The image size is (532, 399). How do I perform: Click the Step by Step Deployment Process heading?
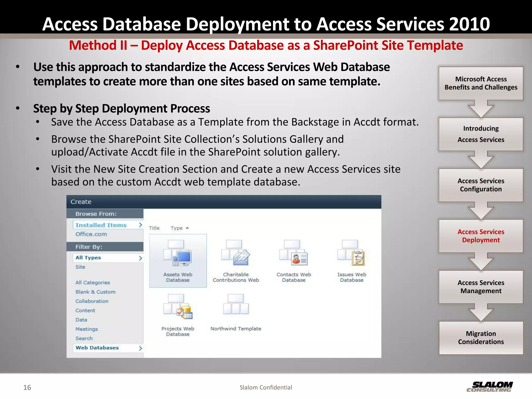pos(122,108)
